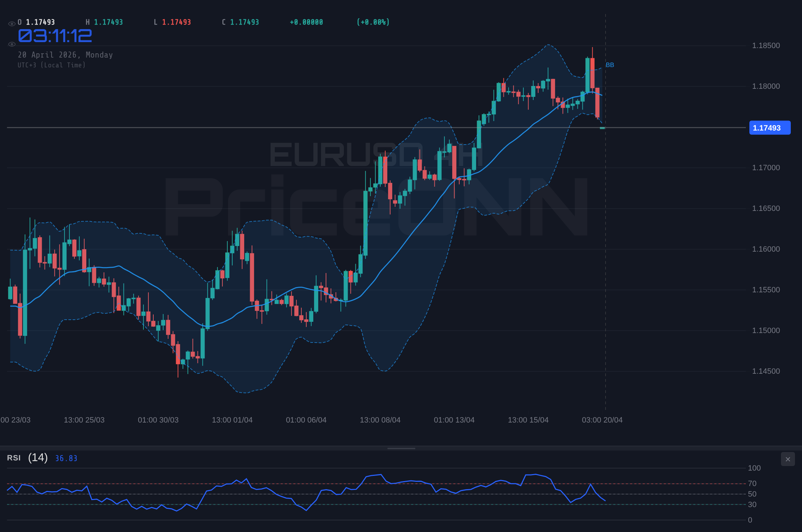
Task: Click the 1.14500 price axis label
Action: [x=766, y=371]
